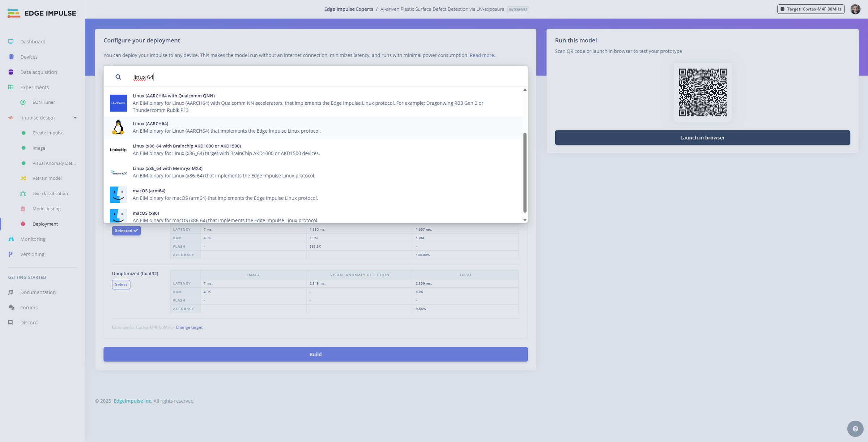
Task: Click the deployment QR code image
Action: (x=702, y=93)
